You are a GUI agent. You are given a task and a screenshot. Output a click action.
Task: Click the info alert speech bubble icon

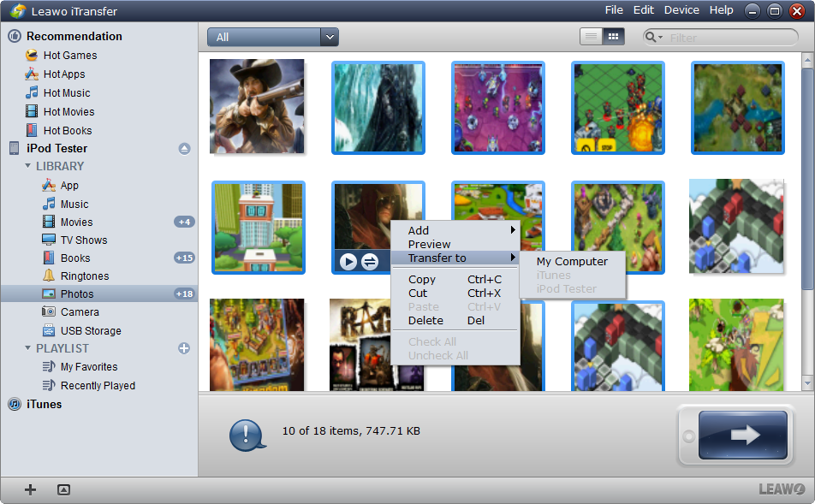(247, 435)
